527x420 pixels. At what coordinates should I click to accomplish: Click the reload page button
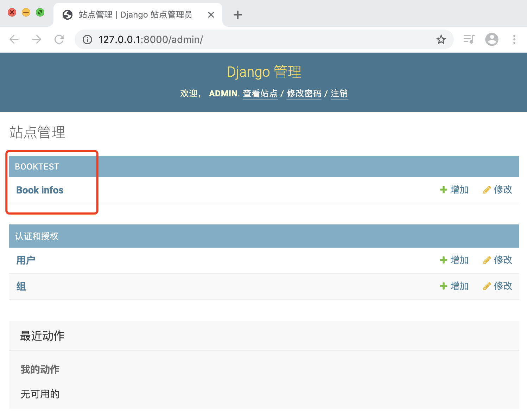59,39
